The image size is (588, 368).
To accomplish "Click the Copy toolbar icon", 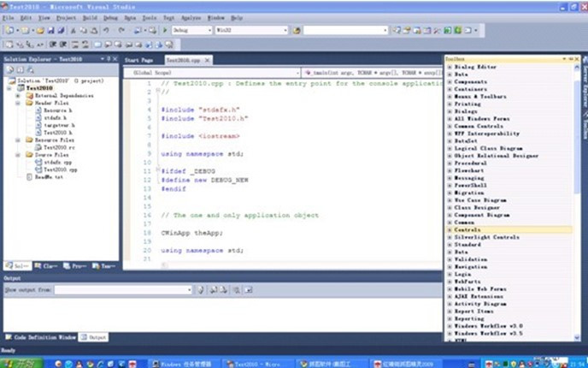I will tap(83, 31).
